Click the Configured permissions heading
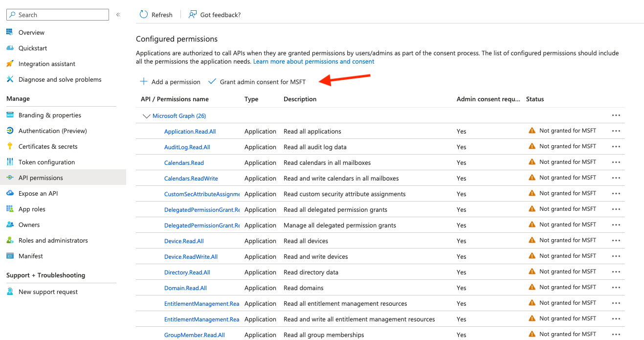The height and width of the screenshot is (340, 644). (177, 39)
